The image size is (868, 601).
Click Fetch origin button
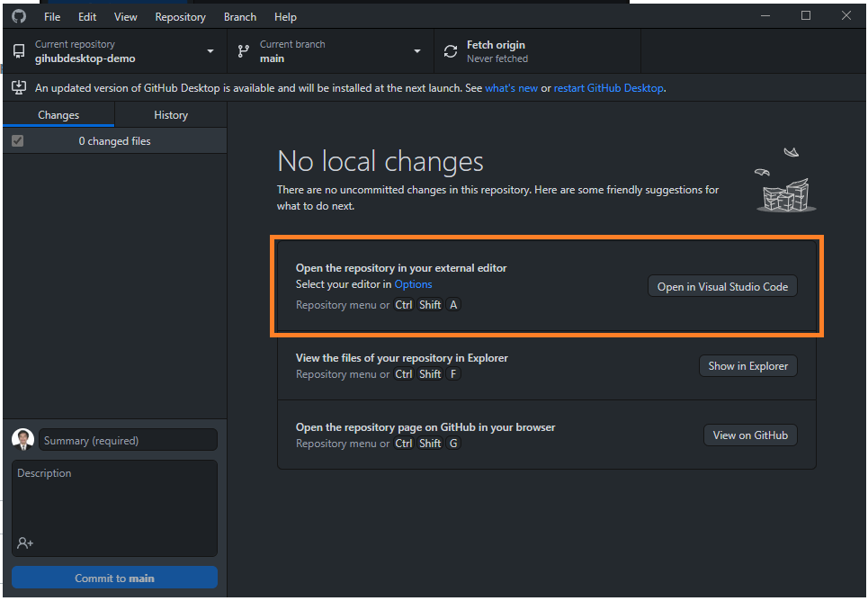(538, 51)
